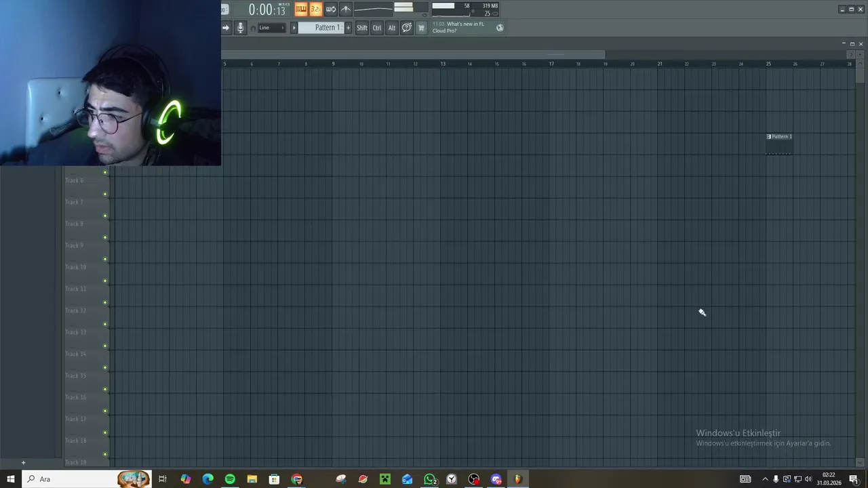
Task: Click the Windows Start button
Action: click(10, 479)
